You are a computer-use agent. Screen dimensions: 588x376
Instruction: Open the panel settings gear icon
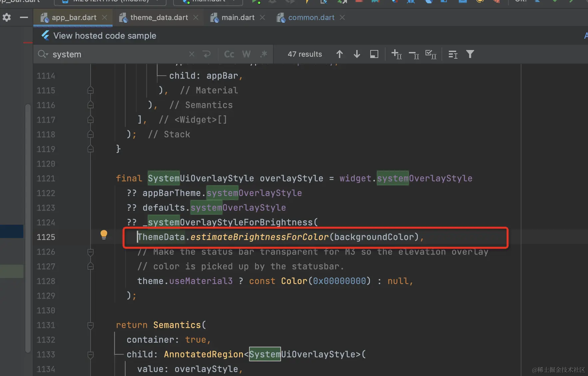(x=7, y=17)
